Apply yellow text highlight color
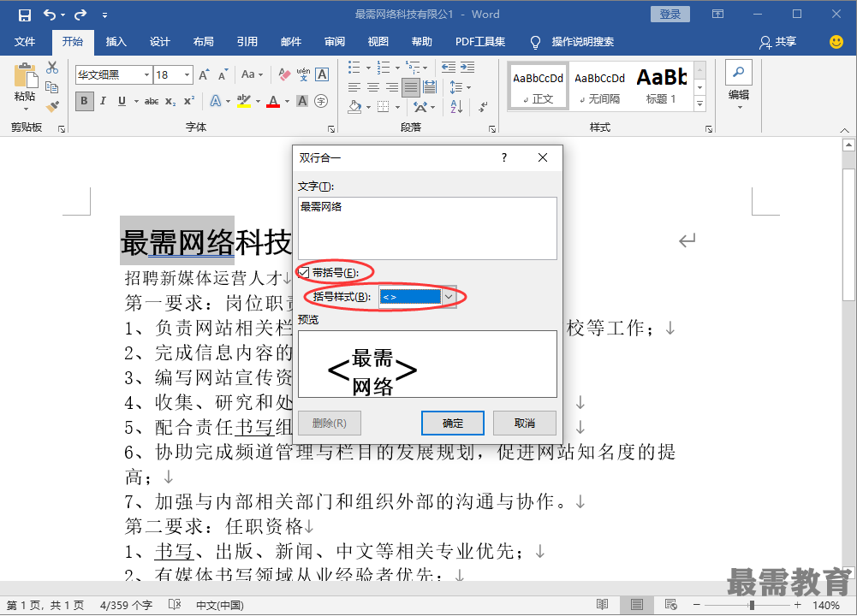The image size is (857, 616). 244,101
